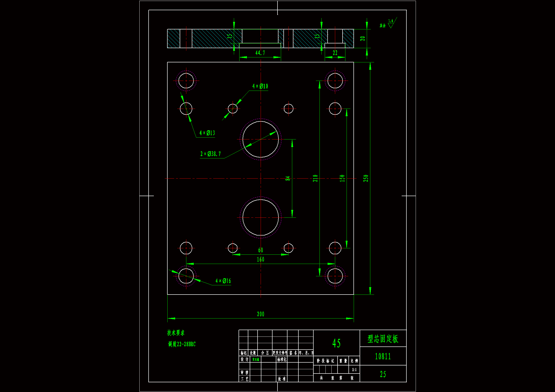555x392 pixels.
Task: Click the 1:1 scale cell
Action: click(x=354, y=369)
